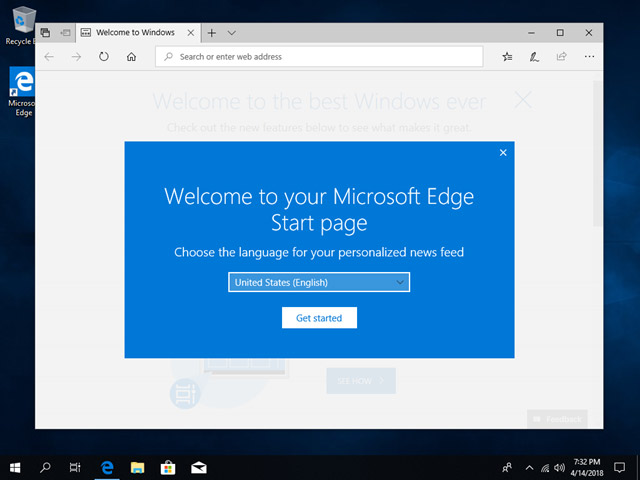
Task: Select the Microsoft Edge desktop shortcut
Action: pos(22,92)
